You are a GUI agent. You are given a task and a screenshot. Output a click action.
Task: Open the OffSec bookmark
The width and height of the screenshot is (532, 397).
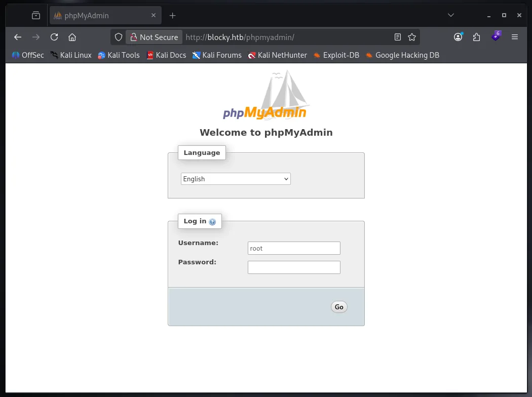click(28, 55)
